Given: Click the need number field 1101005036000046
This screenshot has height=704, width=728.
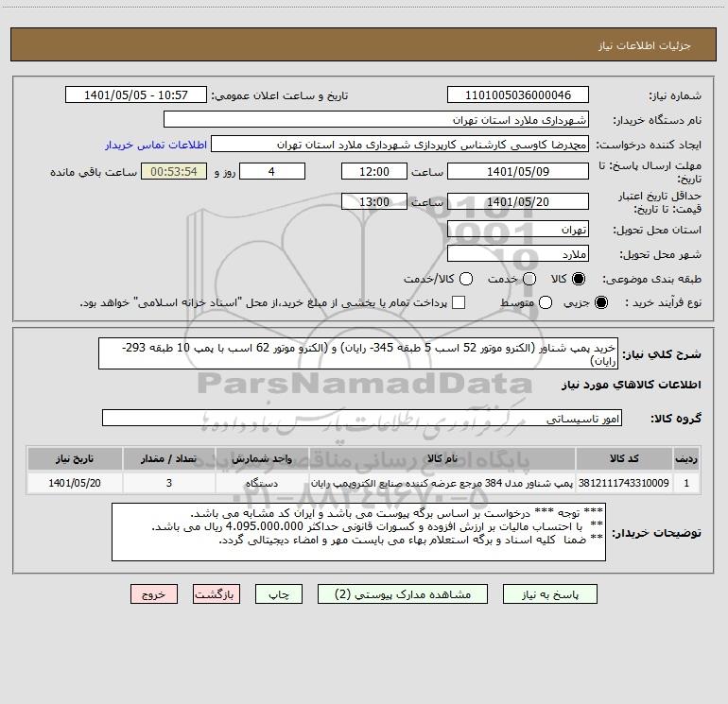Looking at the screenshot, I should (x=518, y=95).
